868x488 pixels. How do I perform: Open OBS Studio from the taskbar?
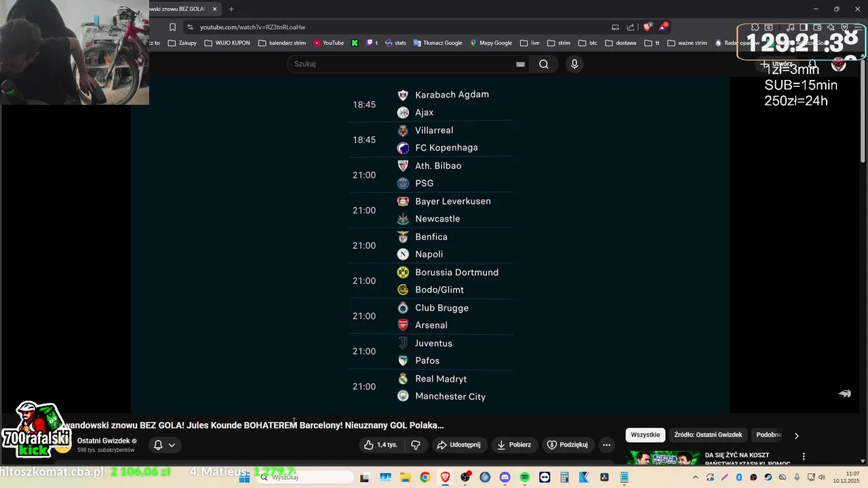465,477
